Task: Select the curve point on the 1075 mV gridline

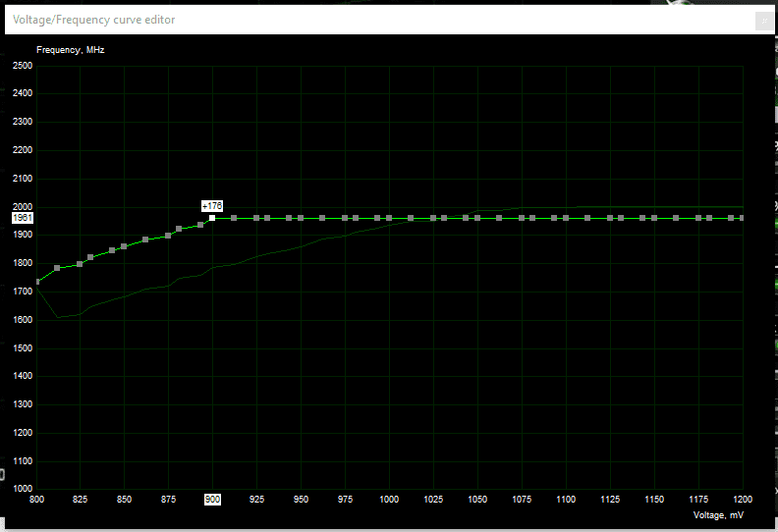Action: [522, 218]
